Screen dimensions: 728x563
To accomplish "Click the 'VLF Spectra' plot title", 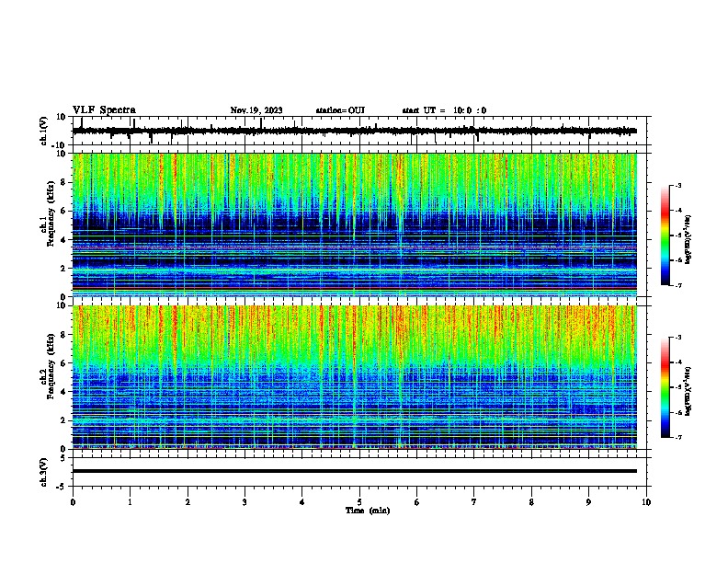I will point(104,109).
